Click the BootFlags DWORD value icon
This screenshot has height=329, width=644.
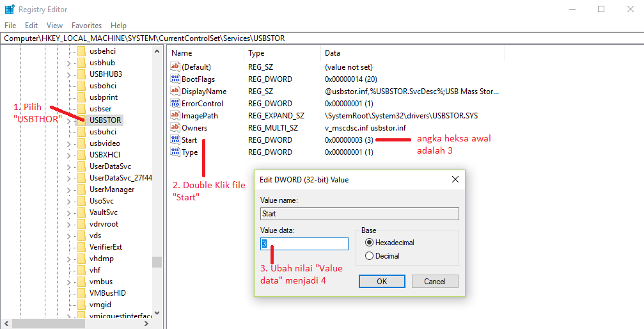(175, 79)
